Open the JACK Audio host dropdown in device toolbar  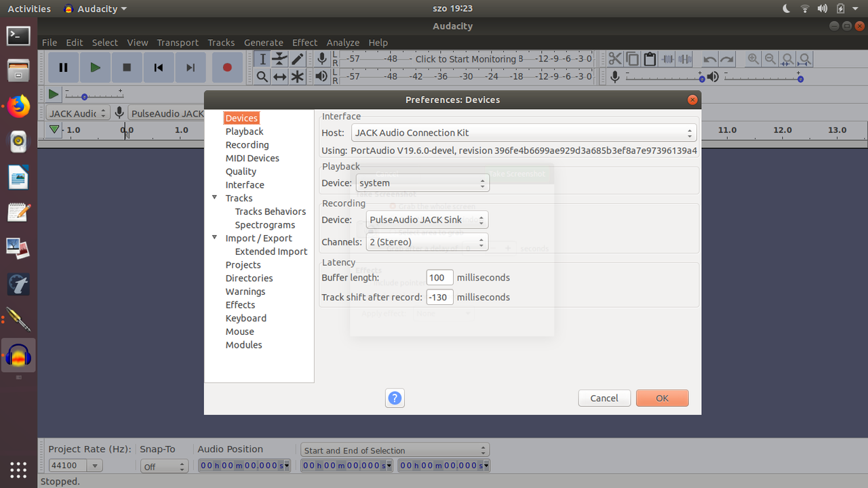pyautogui.click(x=78, y=113)
